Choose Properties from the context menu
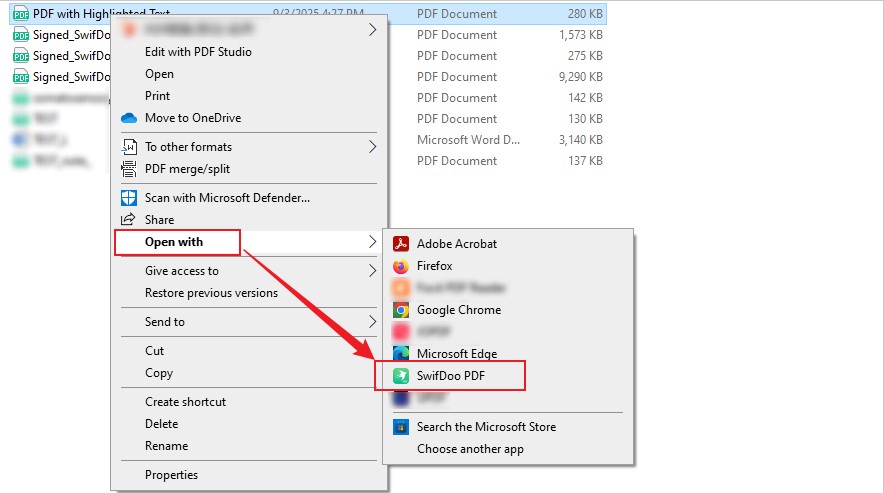The image size is (884, 493). coord(171,475)
